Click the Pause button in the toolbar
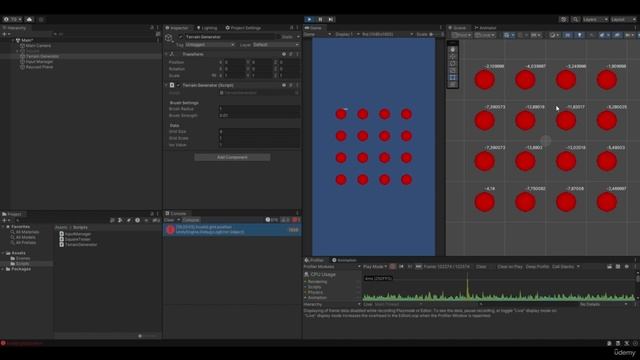 point(320,19)
